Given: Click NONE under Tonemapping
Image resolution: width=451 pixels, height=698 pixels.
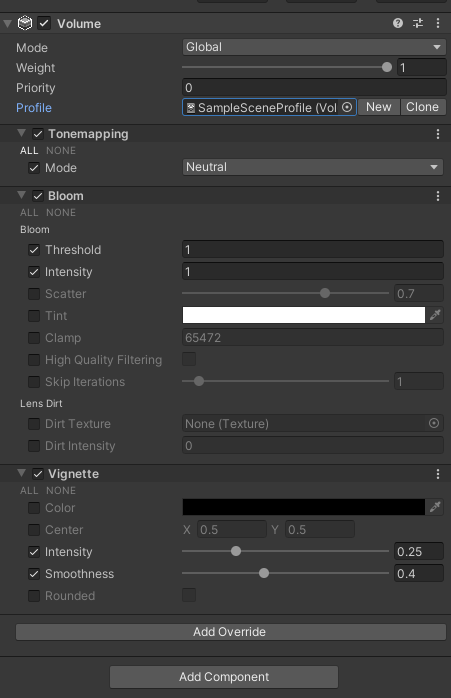Looking at the screenshot, I should [x=61, y=151].
